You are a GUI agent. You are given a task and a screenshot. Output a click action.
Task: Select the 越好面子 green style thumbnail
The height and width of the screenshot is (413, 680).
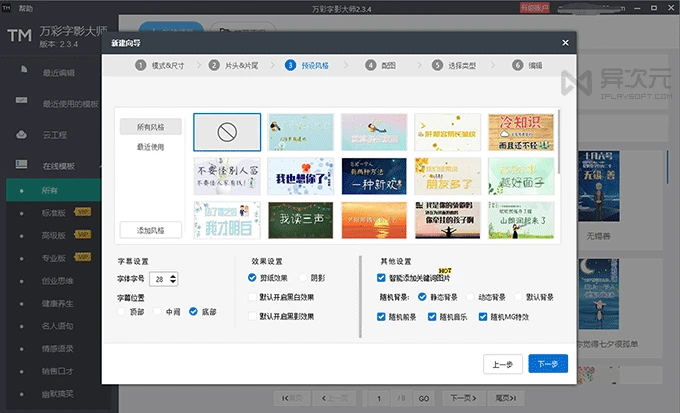coord(521,176)
